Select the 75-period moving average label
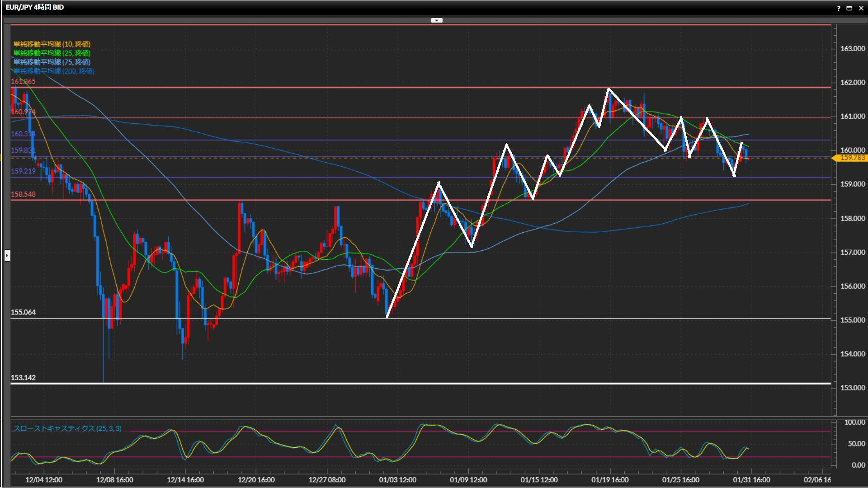The image size is (868, 488). [52, 62]
